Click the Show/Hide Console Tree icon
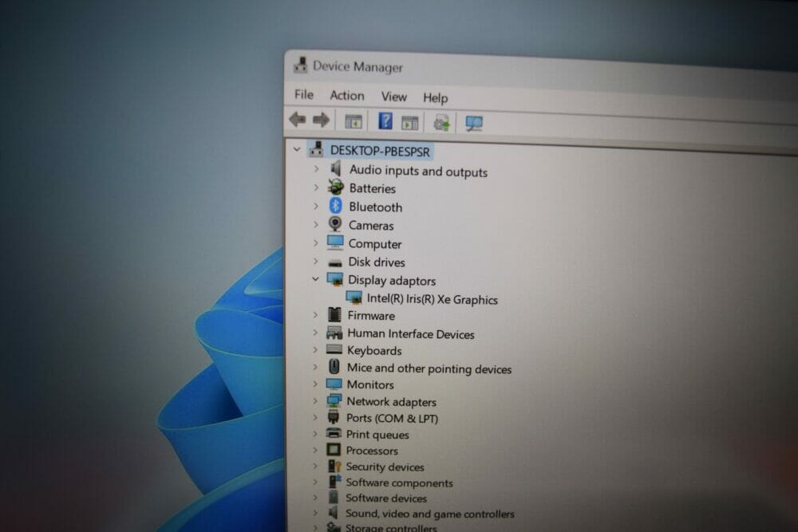The height and width of the screenshot is (532, 798). 354,121
